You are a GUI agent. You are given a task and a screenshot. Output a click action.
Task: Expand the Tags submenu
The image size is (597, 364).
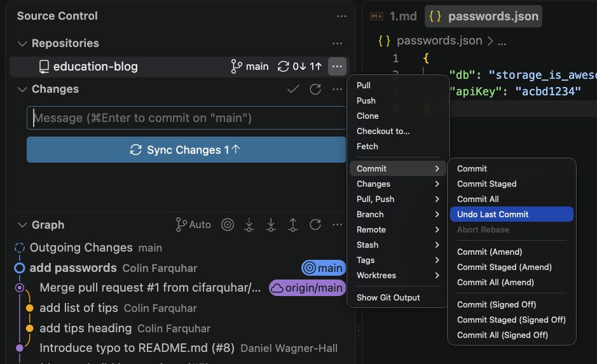click(398, 260)
